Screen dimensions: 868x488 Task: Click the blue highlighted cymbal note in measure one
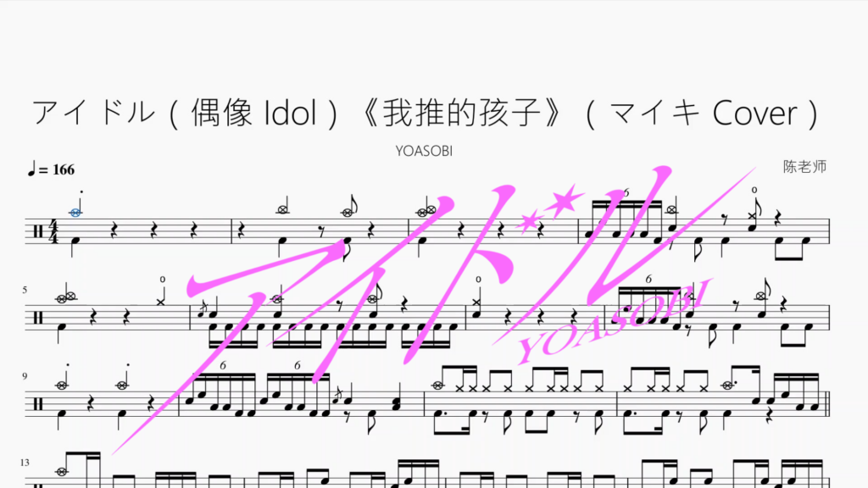tap(75, 213)
